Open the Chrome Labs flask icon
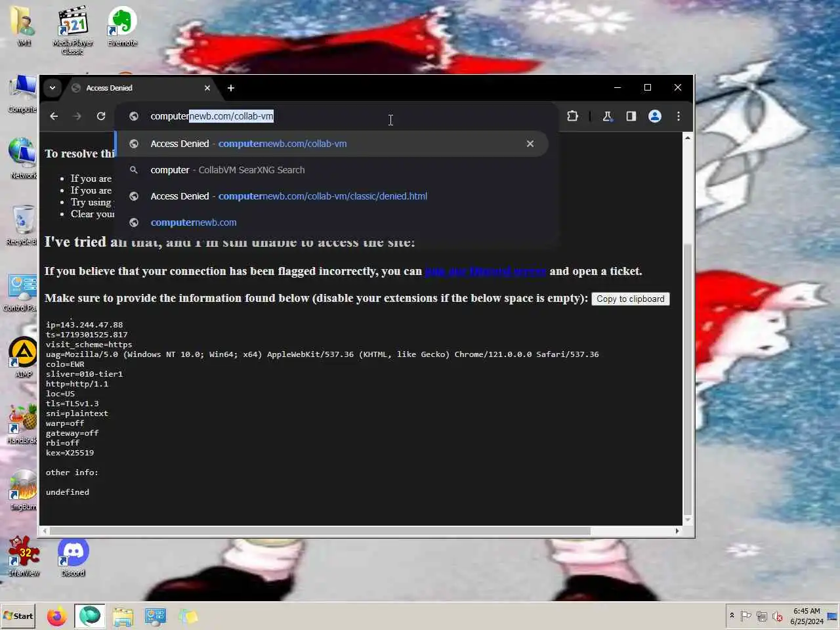Image resolution: width=840 pixels, height=630 pixels. click(607, 116)
